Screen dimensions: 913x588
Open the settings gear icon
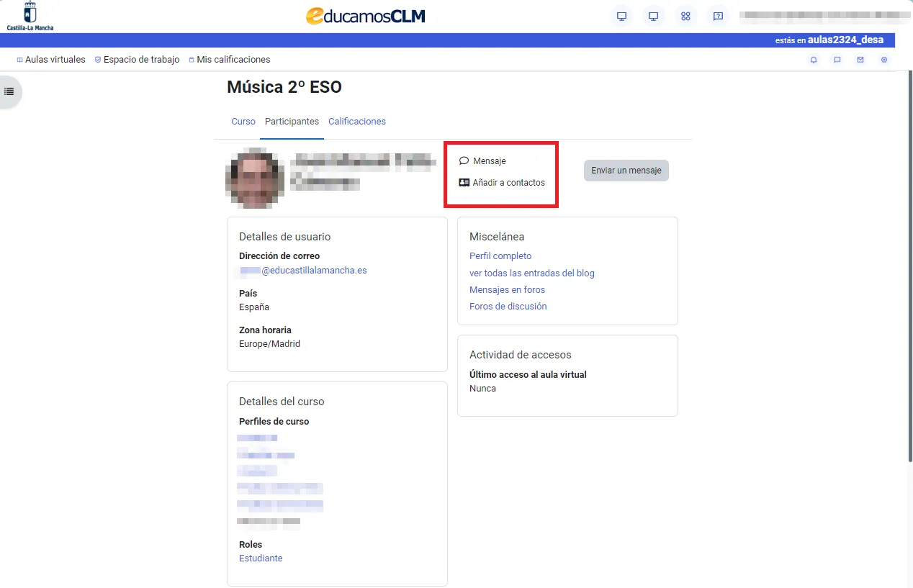coord(884,60)
